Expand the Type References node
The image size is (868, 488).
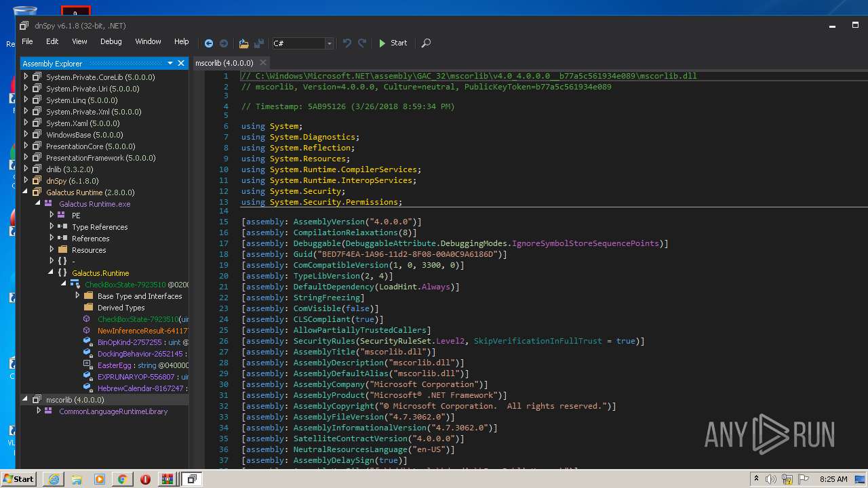click(52, 226)
